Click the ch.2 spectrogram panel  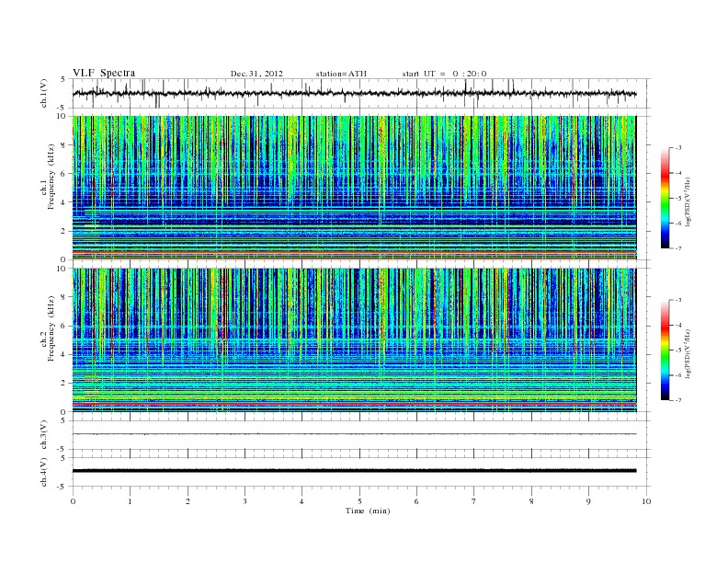pyautogui.click(x=354, y=340)
